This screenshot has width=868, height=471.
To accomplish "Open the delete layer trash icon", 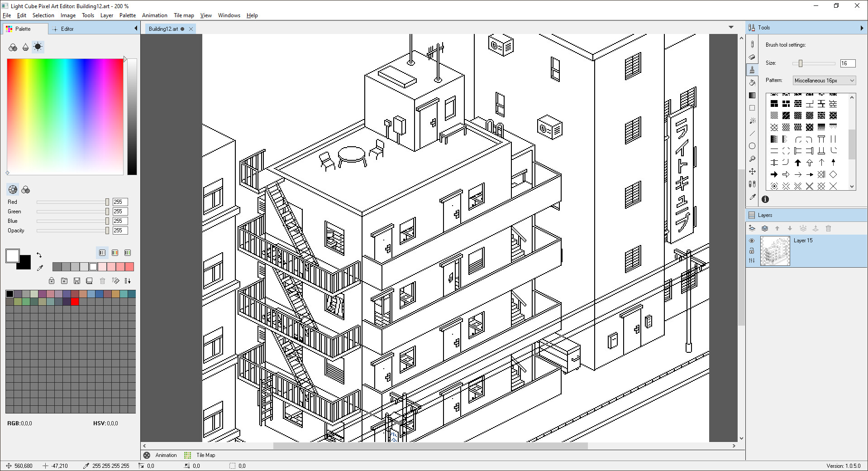I will [x=829, y=228].
